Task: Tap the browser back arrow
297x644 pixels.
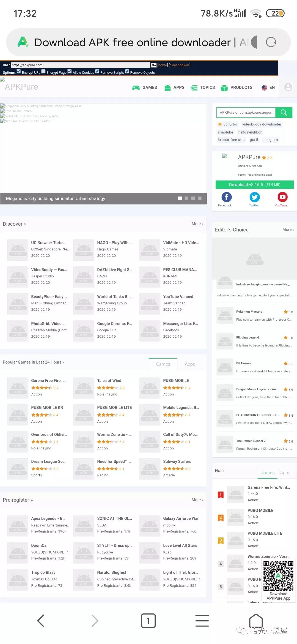Action: [x=41, y=621]
